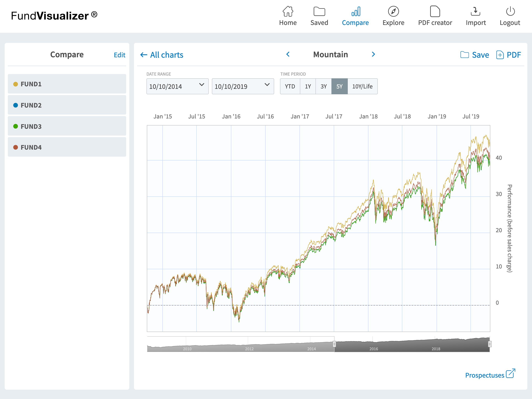Click the Edit link in Compare panel
Image resolution: width=532 pixels, height=399 pixels.
120,55
